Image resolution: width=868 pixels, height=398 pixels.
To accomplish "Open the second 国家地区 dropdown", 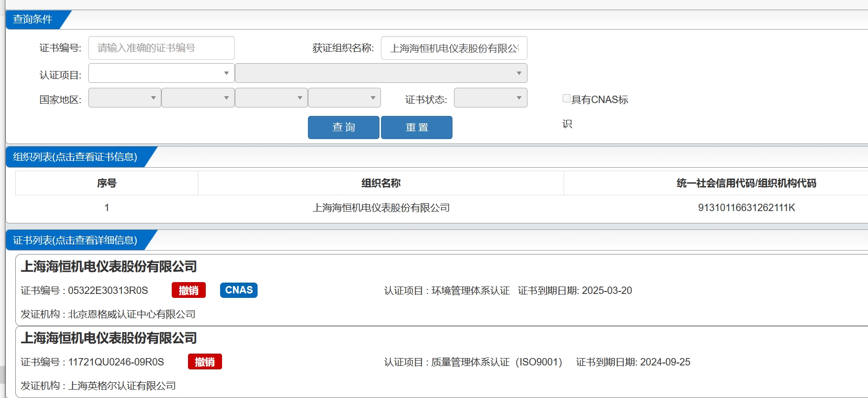I will [x=198, y=98].
